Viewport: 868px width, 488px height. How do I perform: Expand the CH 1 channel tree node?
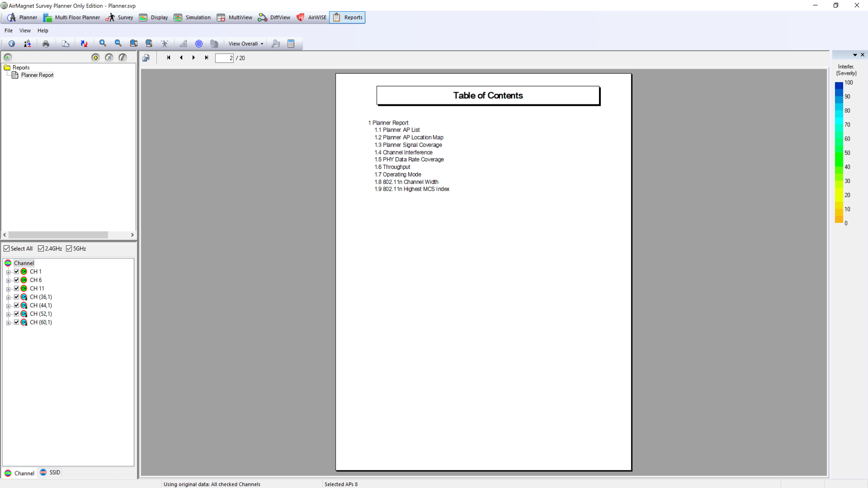click(8, 272)
